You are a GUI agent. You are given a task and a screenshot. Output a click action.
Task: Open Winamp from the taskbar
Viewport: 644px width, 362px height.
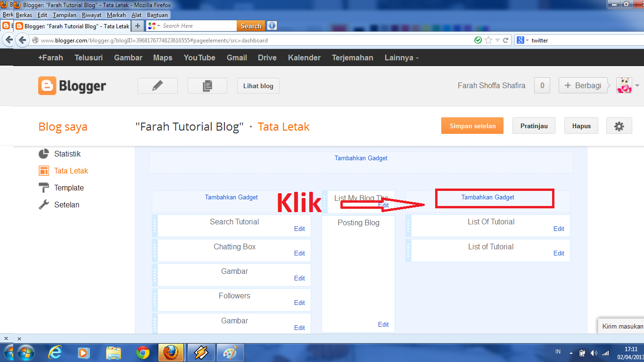click(x=201, y=352)
